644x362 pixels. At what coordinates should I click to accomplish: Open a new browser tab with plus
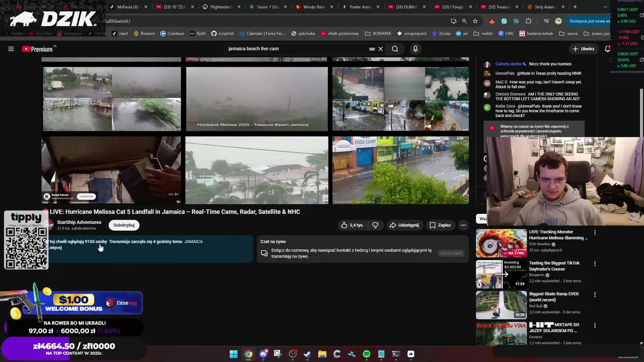[x=575, y=7]
